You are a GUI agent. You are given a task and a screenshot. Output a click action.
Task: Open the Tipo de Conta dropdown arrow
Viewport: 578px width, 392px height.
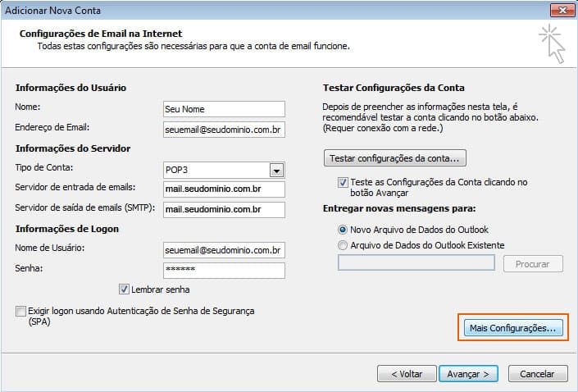tap(277, 170)
